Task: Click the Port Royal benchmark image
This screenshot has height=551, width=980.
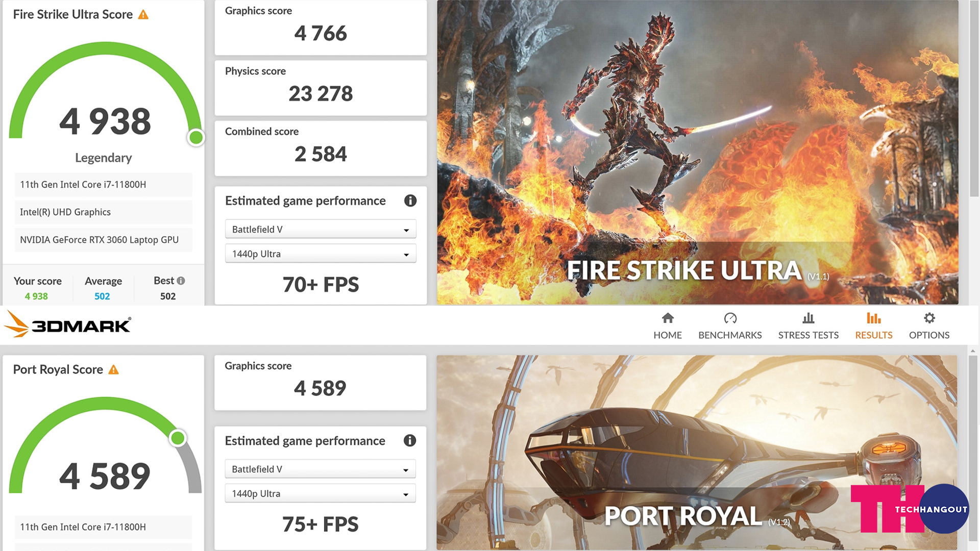Action: tap(697, 453)
